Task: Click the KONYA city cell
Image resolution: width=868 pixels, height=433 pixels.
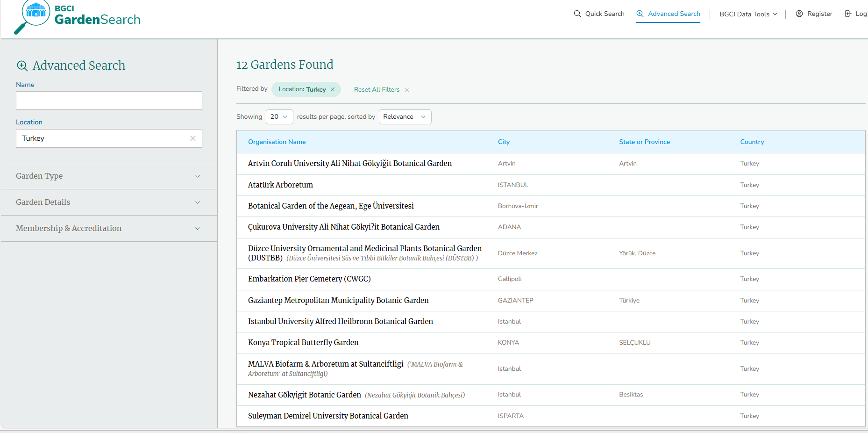Action: pos(508,342)
